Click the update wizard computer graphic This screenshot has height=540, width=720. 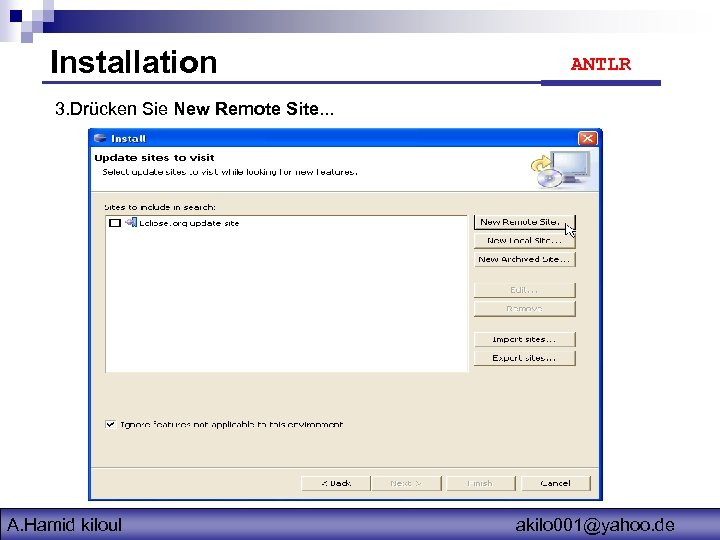point(562,170)
